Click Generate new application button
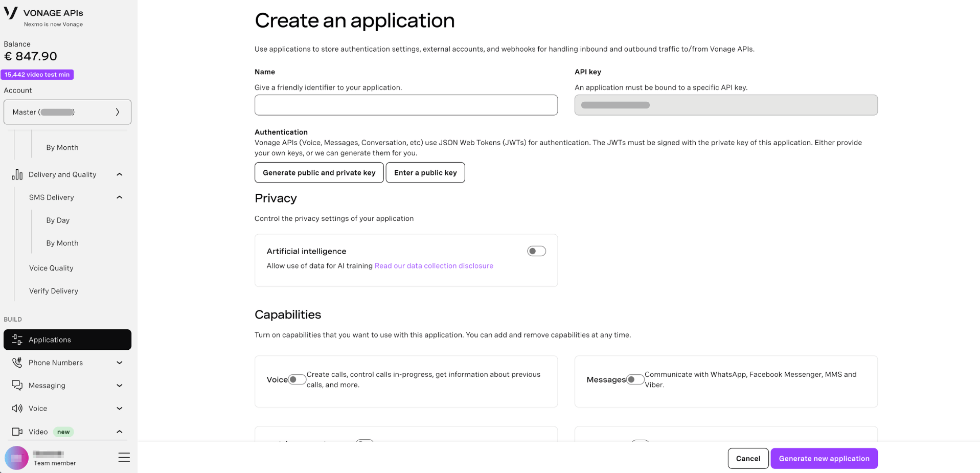The height and width of the screenshot is (473, 980). (824, 459)
